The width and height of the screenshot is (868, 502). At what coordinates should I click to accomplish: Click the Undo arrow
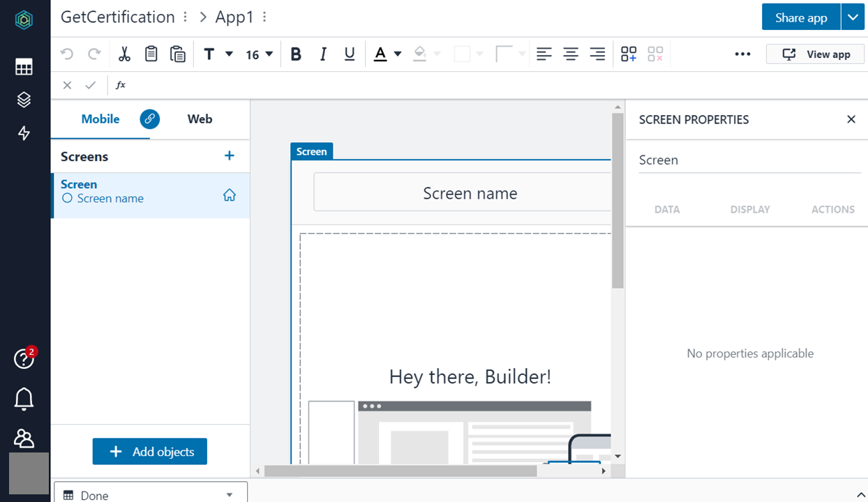(67, 54)
